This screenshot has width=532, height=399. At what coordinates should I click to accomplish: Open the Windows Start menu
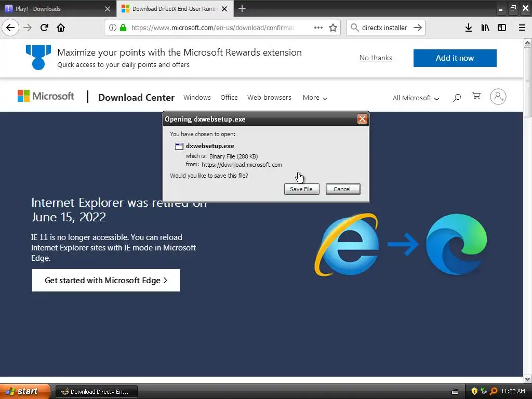pos(25,391)
